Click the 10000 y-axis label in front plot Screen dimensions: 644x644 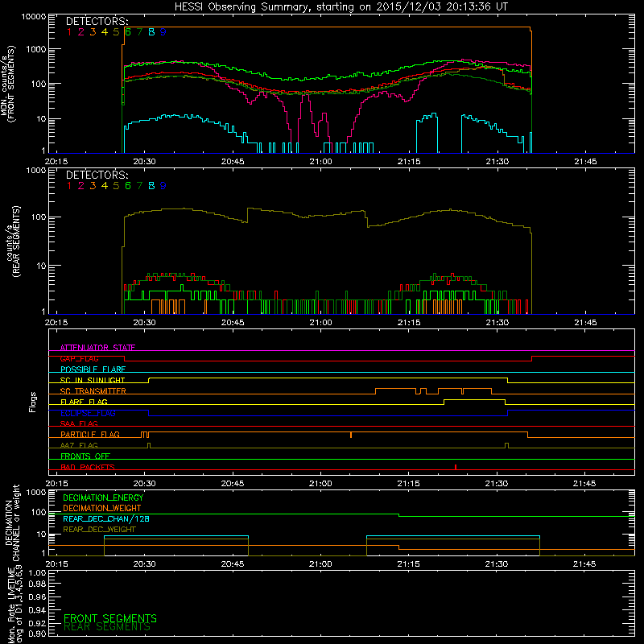click(x=33, y=17)
